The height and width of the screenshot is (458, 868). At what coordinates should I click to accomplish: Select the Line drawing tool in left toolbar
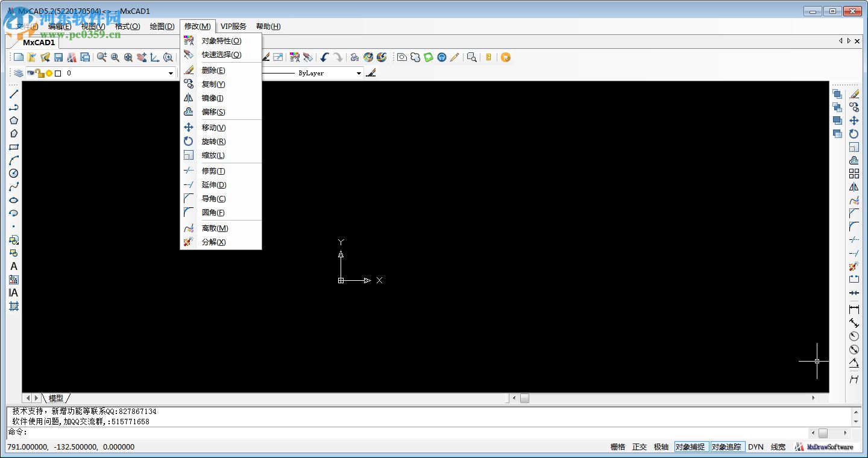[13, 94]
